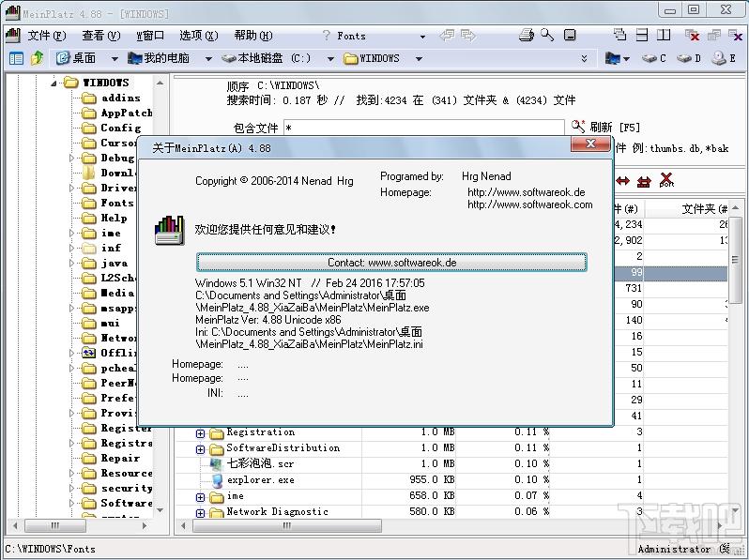749x560 pixels.
Task: Click the Contact: www.softwareok.de button
Action: [x=391, y=263]
